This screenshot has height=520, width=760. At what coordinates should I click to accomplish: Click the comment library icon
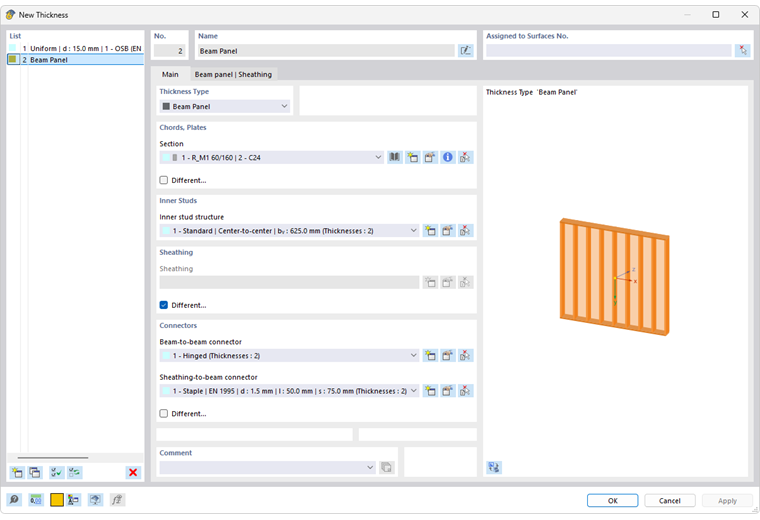386,467
